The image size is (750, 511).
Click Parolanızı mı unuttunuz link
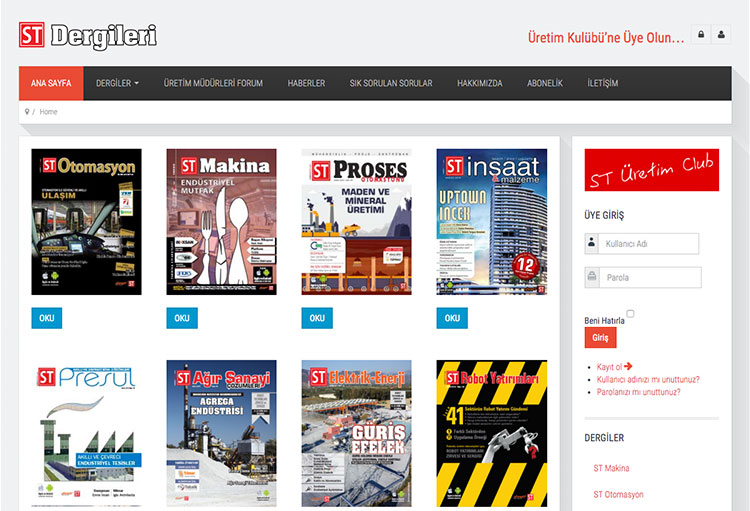click(x=638, y=392)
